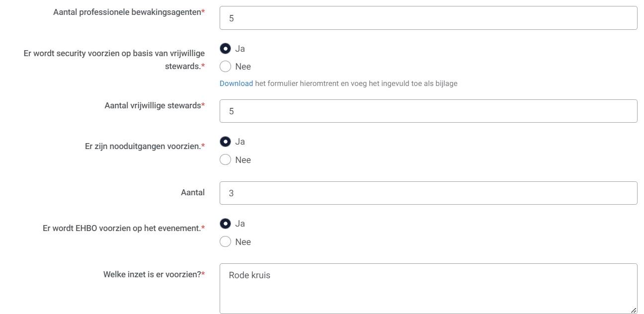
Task: Choose Nee for nooduitgangen voorzien
Action: click(x=226, y=160)
